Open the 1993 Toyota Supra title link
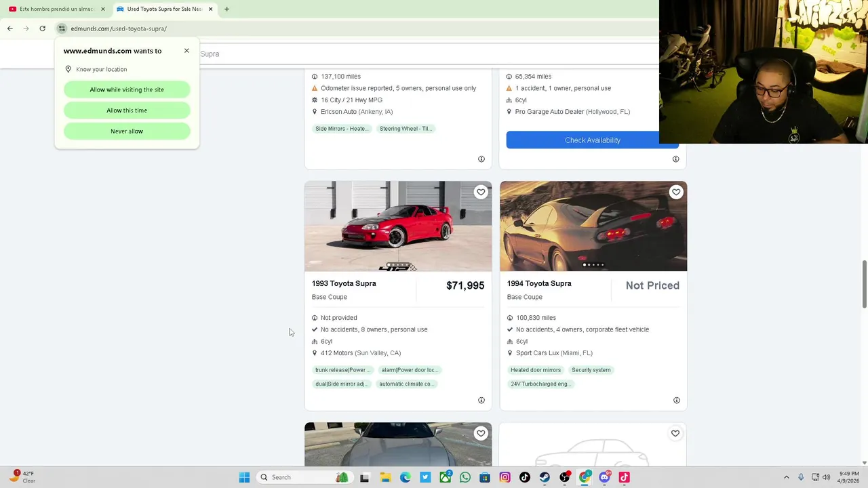Image resolution: width=868 pixels, height=488 pixels. (344, 283)
